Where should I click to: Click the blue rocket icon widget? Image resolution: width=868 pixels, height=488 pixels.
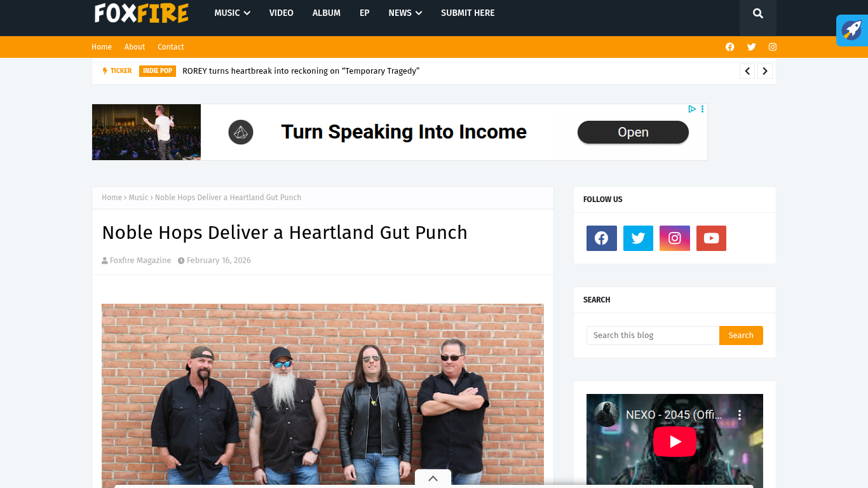coord(851,30)
